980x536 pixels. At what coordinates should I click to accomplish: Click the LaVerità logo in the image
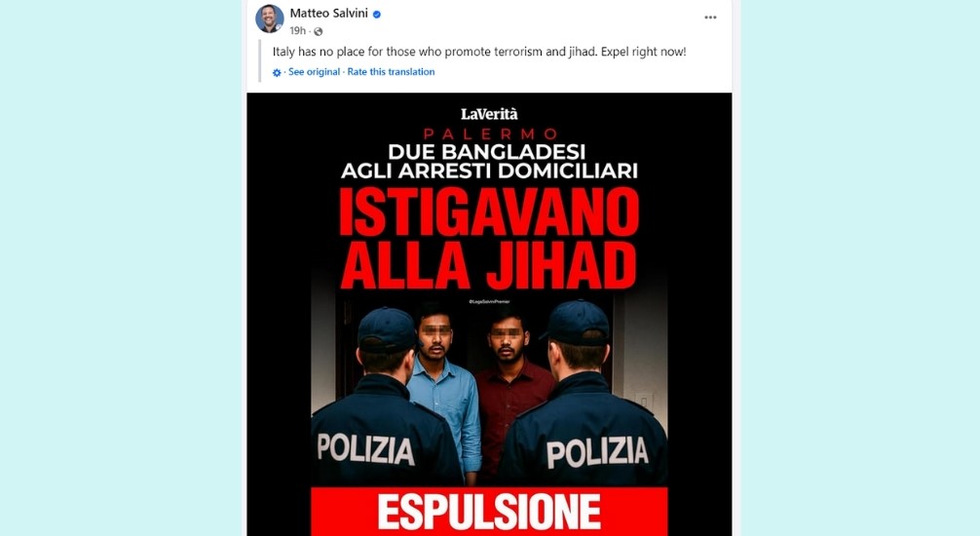coord(489,114)
